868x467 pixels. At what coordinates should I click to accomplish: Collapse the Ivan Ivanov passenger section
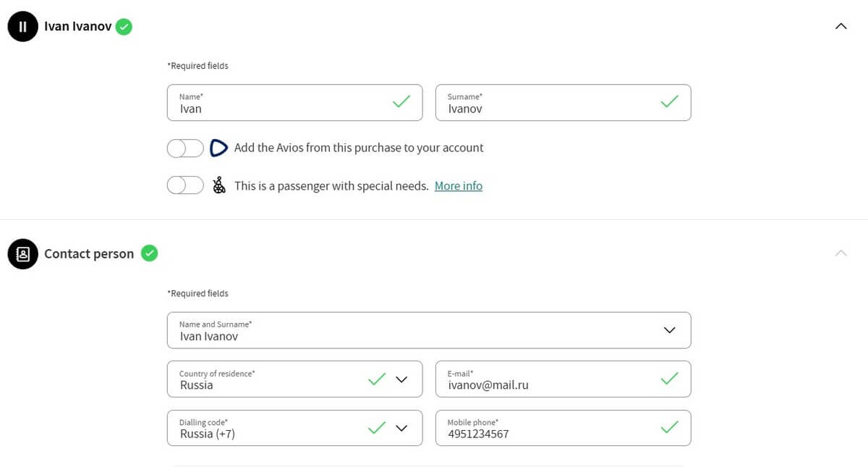pyautogui.click(x=841, y=26)
